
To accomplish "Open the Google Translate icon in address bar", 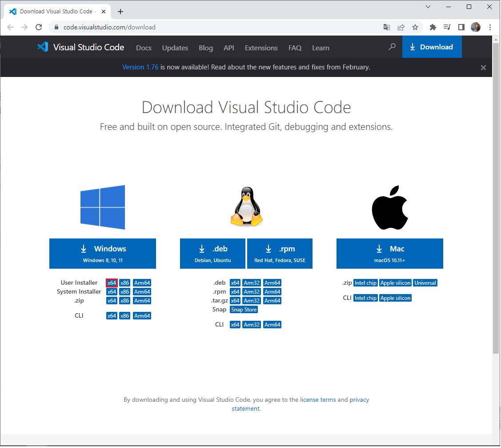I will click(x=387, y=27).
